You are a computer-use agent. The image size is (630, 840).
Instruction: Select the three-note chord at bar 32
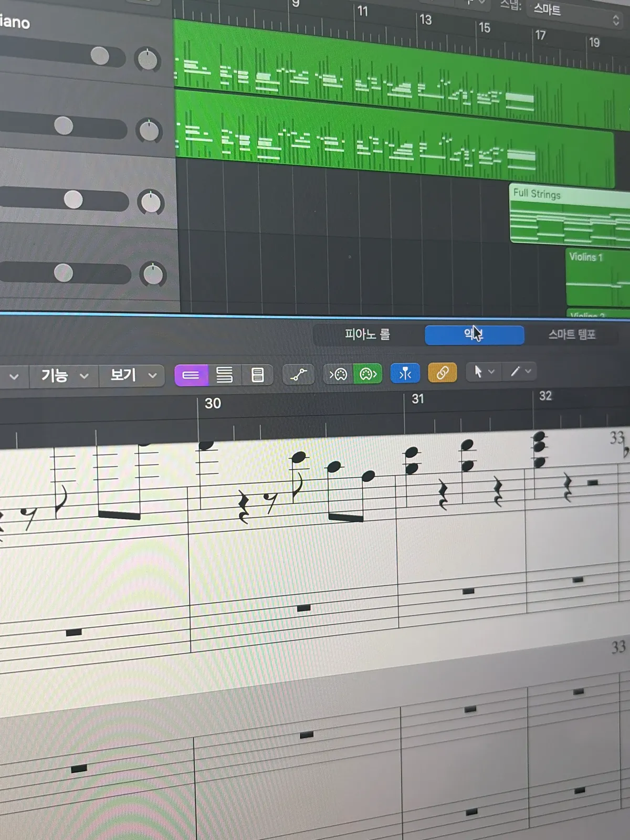coord(539,449)
